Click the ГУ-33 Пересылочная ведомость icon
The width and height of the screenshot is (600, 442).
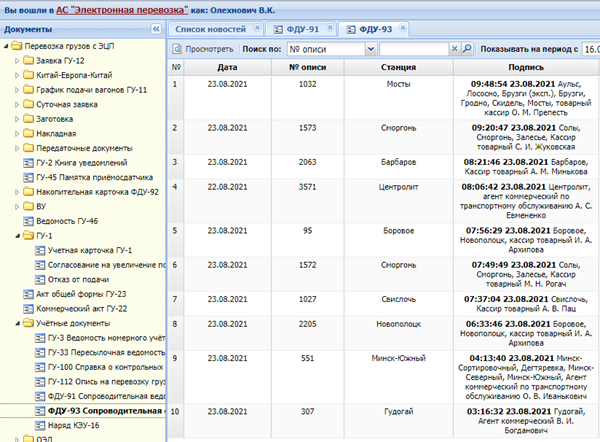pyautogui.click(x=40, y=352)
